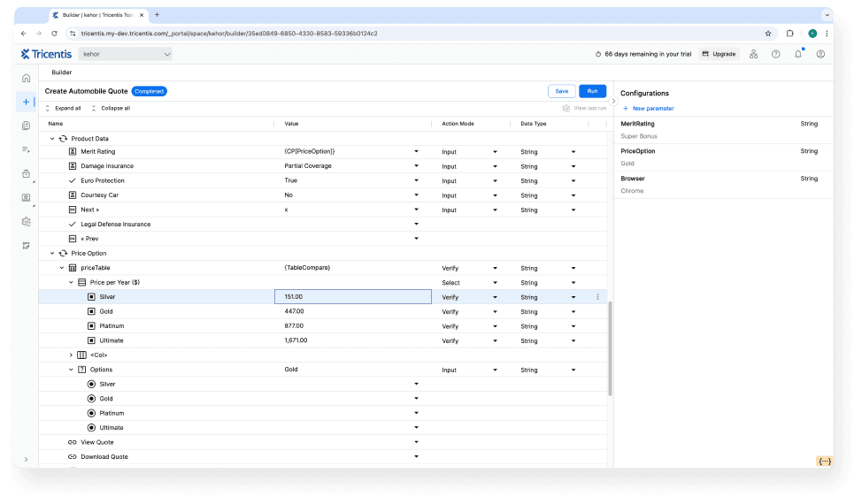The width and height of the screenshot is (862, 504).
Task: Click the priceTable table icon
Action: 73,268
